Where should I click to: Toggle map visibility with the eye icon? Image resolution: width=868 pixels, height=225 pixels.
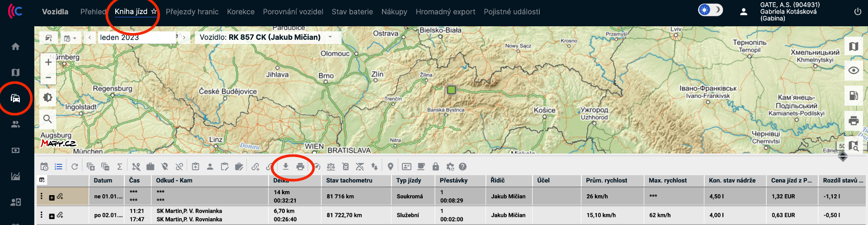[854, 70]
